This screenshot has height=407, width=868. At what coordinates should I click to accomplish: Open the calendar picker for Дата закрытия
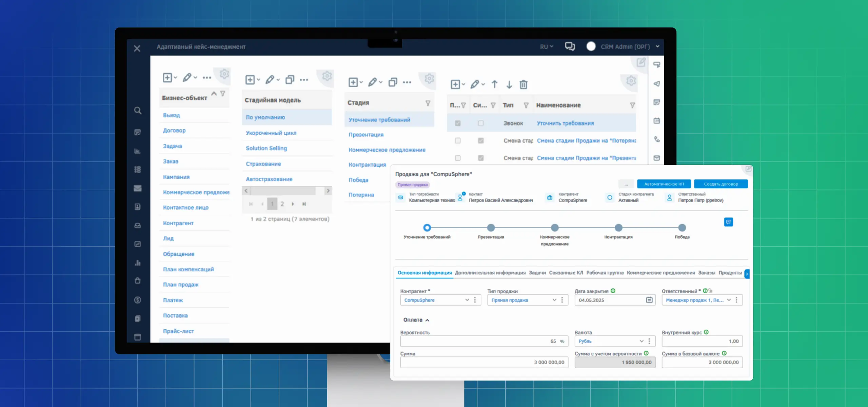click(649, 300)
